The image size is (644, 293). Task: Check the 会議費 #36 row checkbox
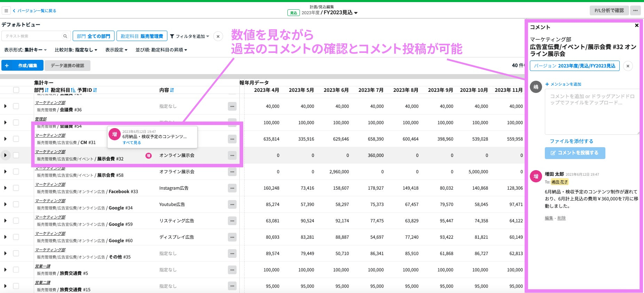[16, 106]
